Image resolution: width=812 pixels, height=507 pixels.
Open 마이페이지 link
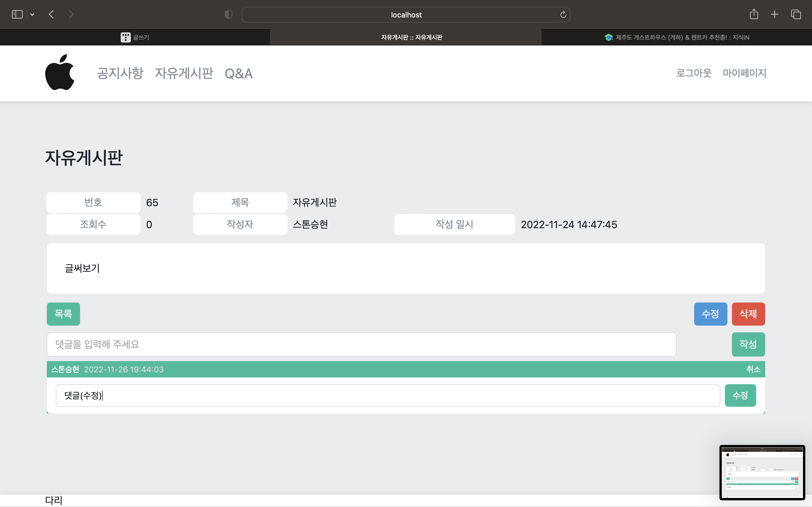744,73
